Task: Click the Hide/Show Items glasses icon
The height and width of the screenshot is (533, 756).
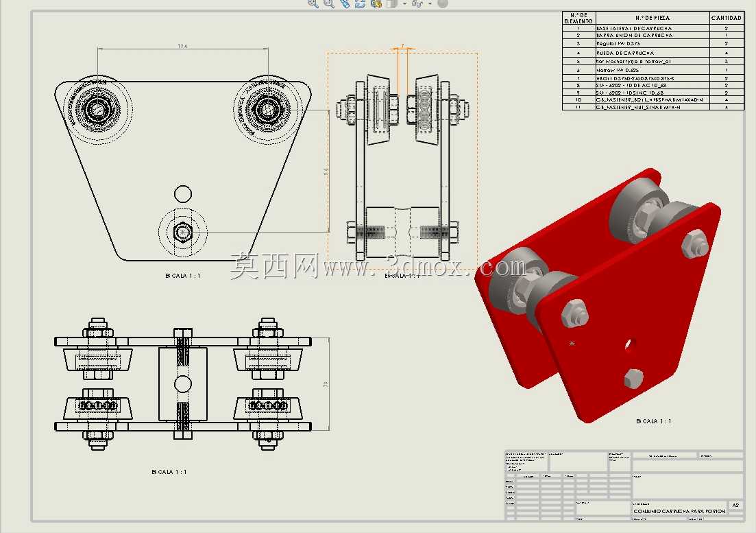Action: [x=417, y=3]
